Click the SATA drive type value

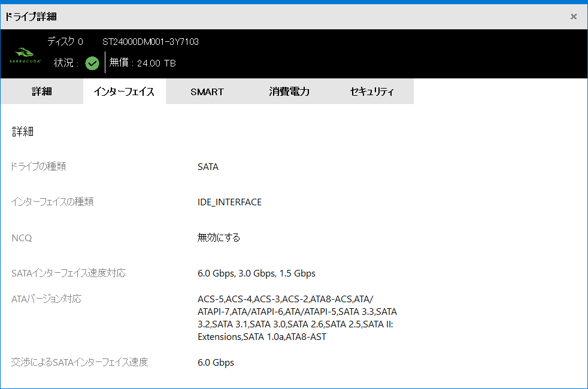pos(208,167)
